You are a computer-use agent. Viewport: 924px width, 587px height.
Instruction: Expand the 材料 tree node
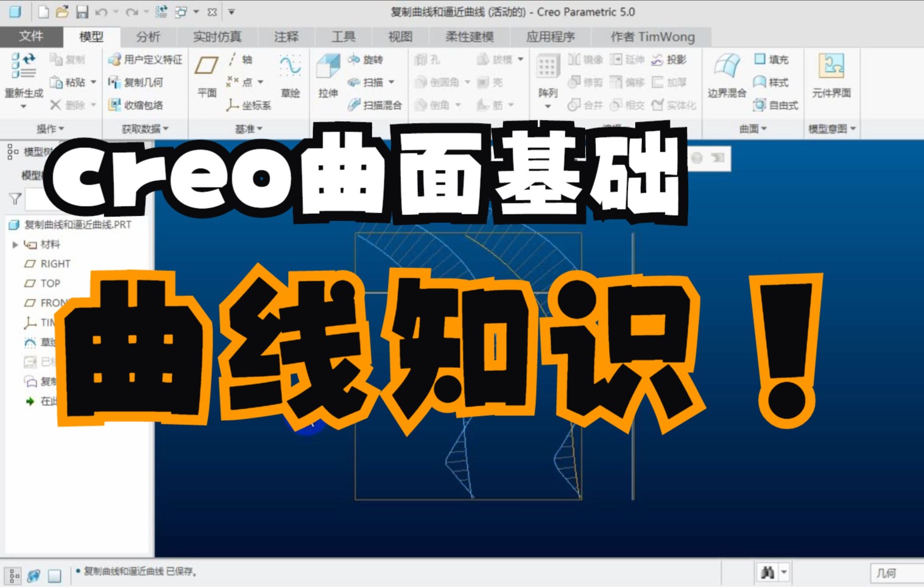pyautogui.click(x=15, y=244)
